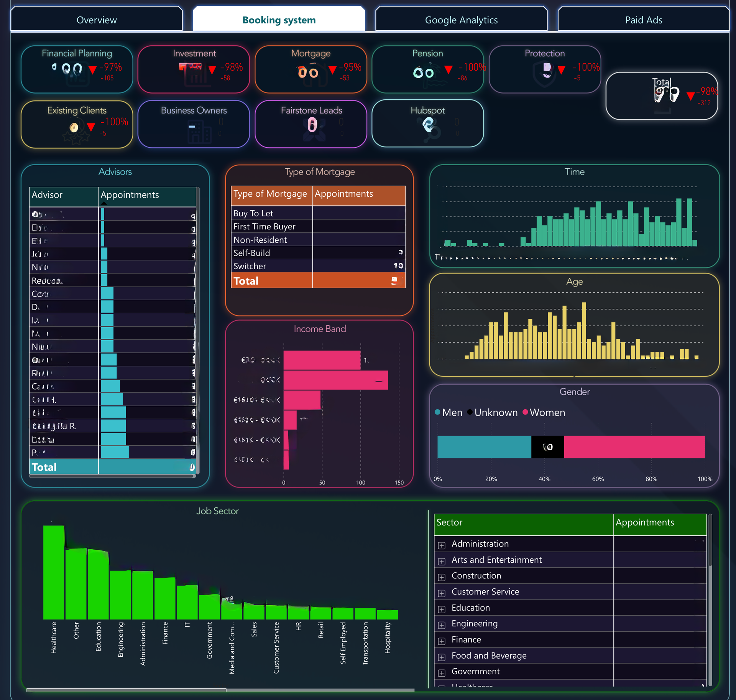Click the pink Women segment of Gender bar
Viewport: 736px width, 700px height.
(634, 447)
